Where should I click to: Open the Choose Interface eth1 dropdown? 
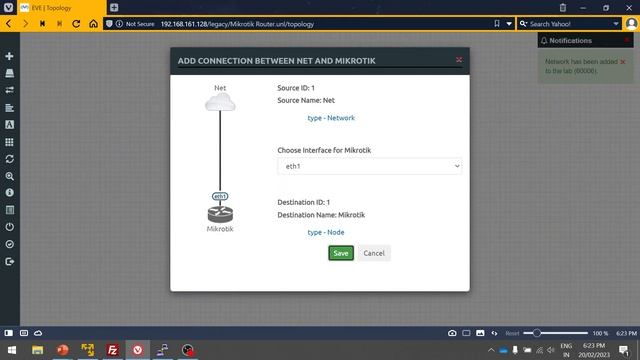point(370,166)
